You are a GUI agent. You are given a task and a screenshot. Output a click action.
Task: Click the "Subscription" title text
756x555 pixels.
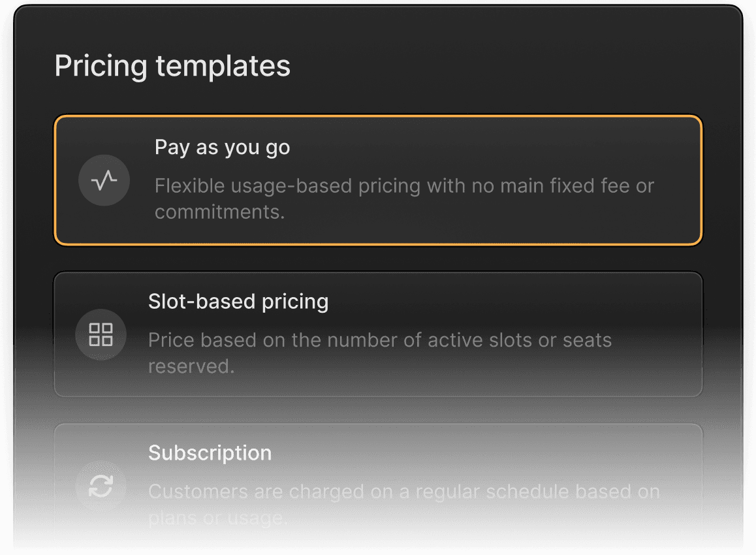click(210, 453)
